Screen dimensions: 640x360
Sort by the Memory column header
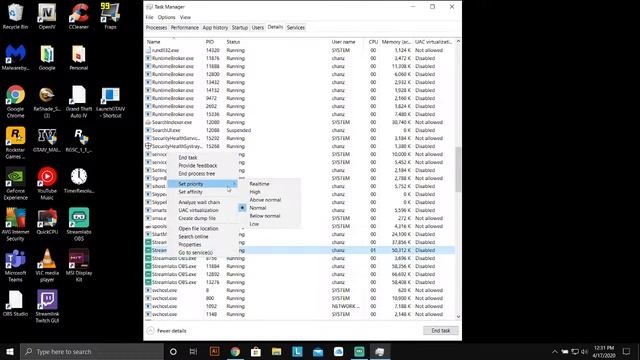point(396,42)
